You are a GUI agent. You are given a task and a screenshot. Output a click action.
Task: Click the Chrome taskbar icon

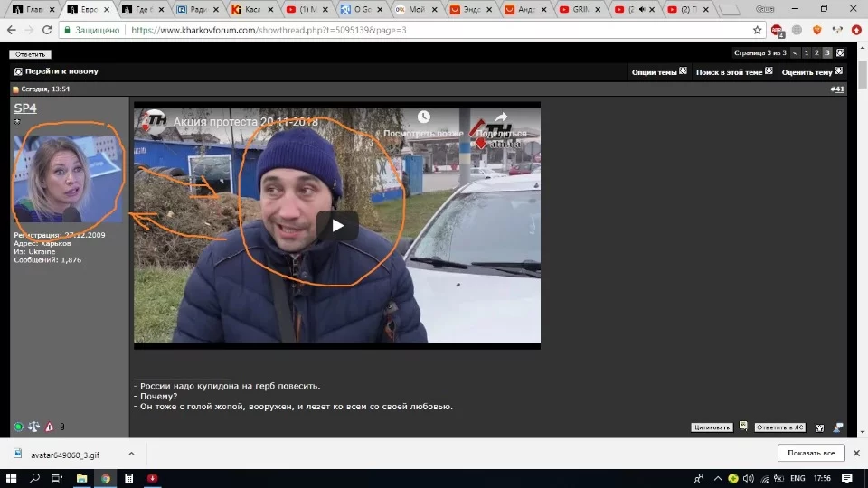click(105, 478)
